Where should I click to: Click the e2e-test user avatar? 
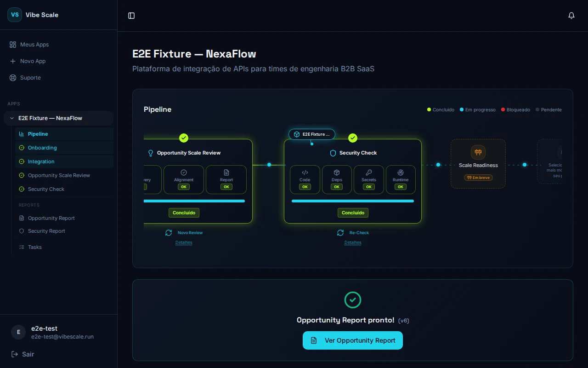tap(18, 332)
